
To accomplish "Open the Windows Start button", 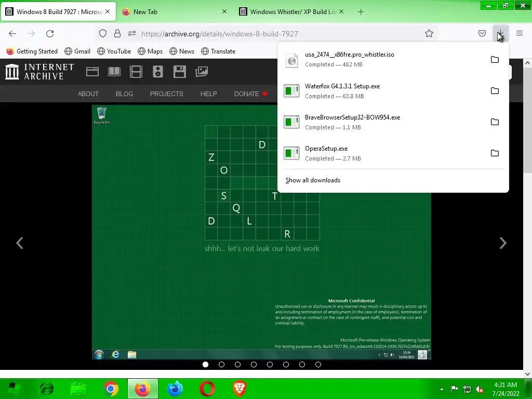I will (x=13, y=389).
